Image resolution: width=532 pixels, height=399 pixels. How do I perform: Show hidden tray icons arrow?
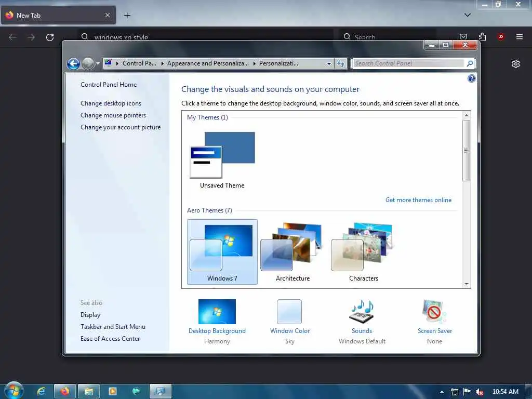pyautogui.click(x=442, y=392)
